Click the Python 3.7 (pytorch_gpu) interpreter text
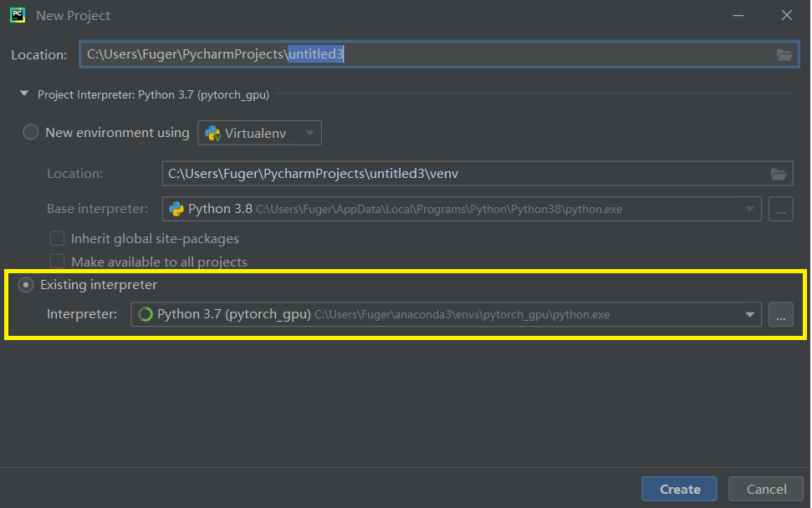Image resolution: width=812 pixels, height=508 pixels. tap(234, 314)
